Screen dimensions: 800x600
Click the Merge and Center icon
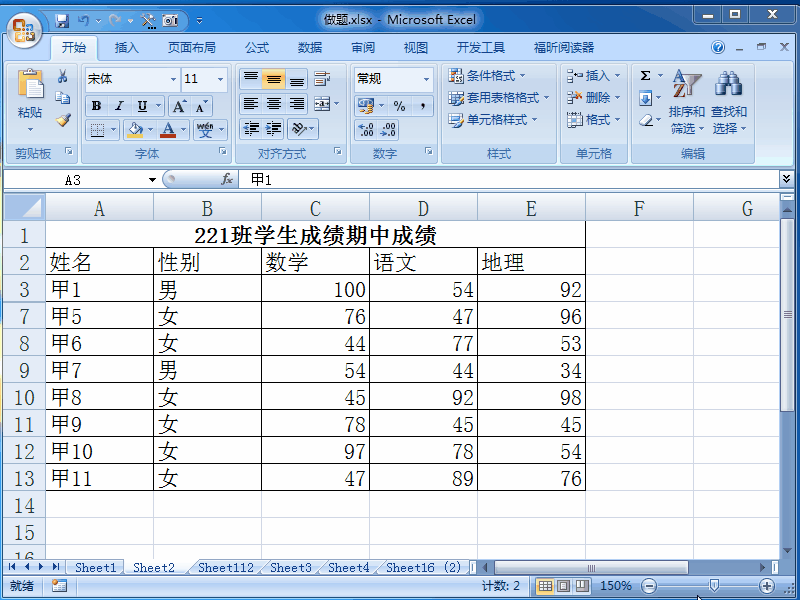click(x=322, y=102)
